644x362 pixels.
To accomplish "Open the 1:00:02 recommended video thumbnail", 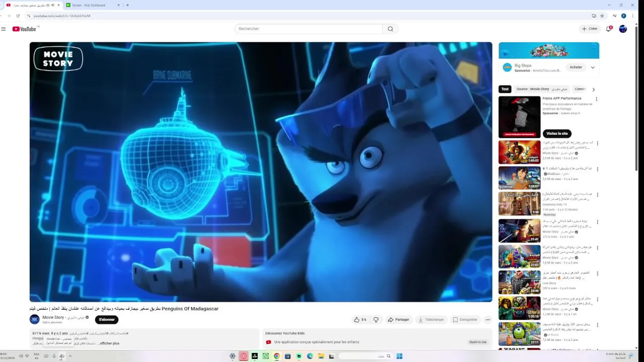I will point(519,152).
